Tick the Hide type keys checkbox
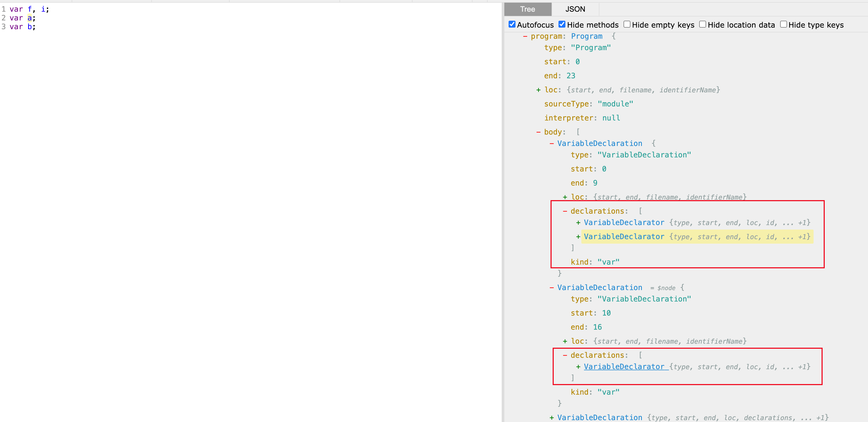Screen dimensions: 868x422 783,24
